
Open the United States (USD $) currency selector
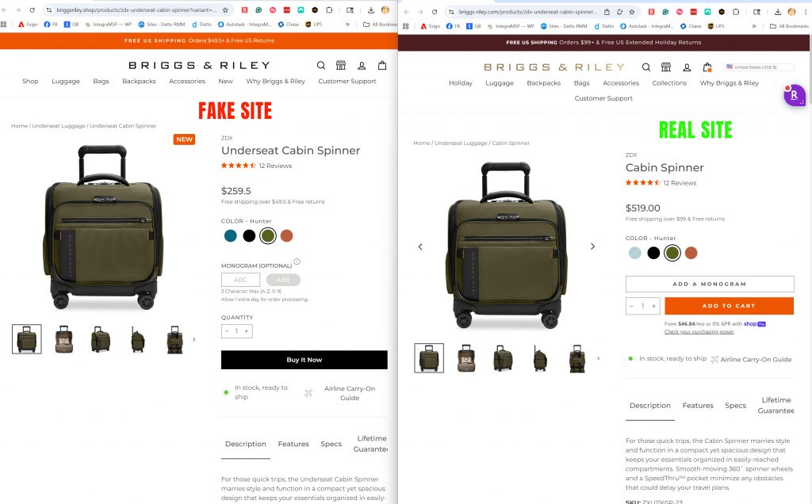(x=751, y=67)
